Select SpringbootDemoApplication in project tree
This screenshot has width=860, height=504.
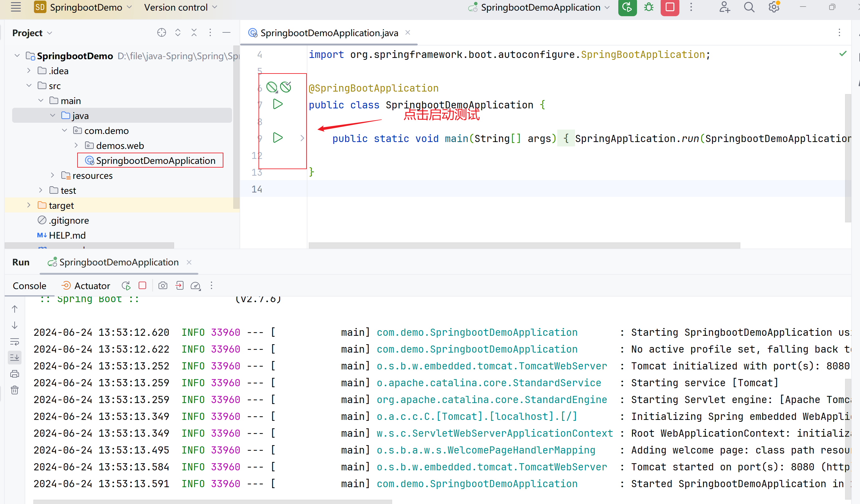pyautogui.click(x=150, y=160)
